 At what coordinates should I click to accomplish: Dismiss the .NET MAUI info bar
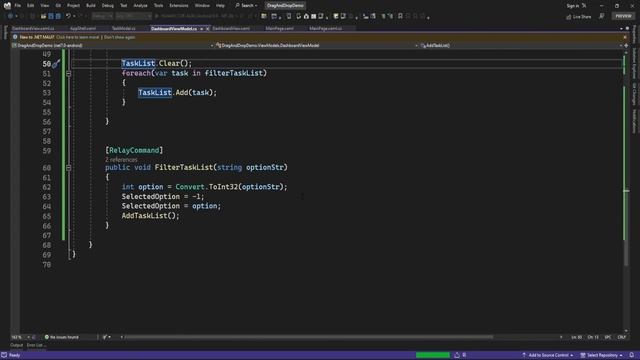tap(625, 37)
